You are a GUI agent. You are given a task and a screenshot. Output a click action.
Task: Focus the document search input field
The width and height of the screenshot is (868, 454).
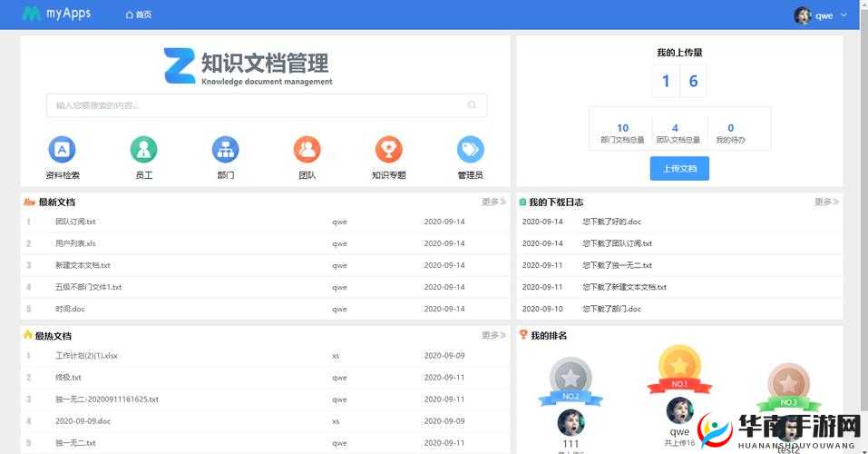[x=267, y=105]
